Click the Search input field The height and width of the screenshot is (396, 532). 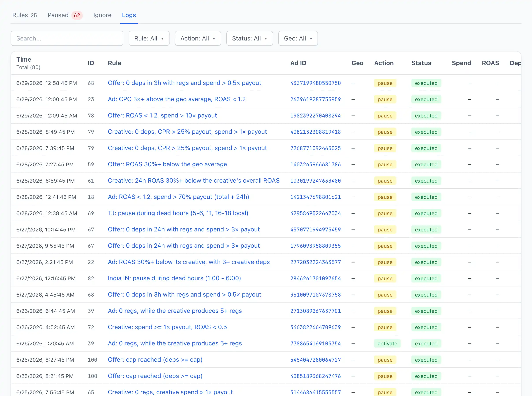(67, 38)
